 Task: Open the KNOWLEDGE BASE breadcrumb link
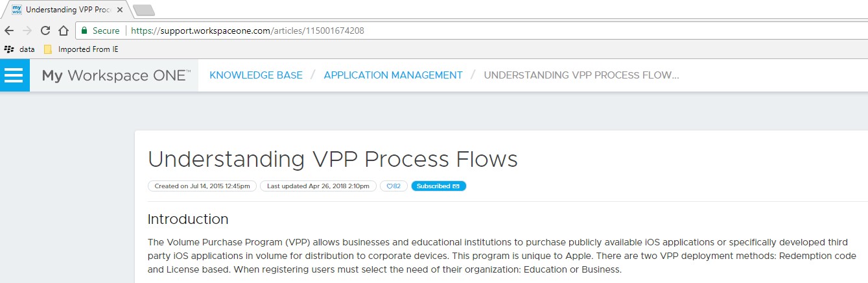(256, 75)
